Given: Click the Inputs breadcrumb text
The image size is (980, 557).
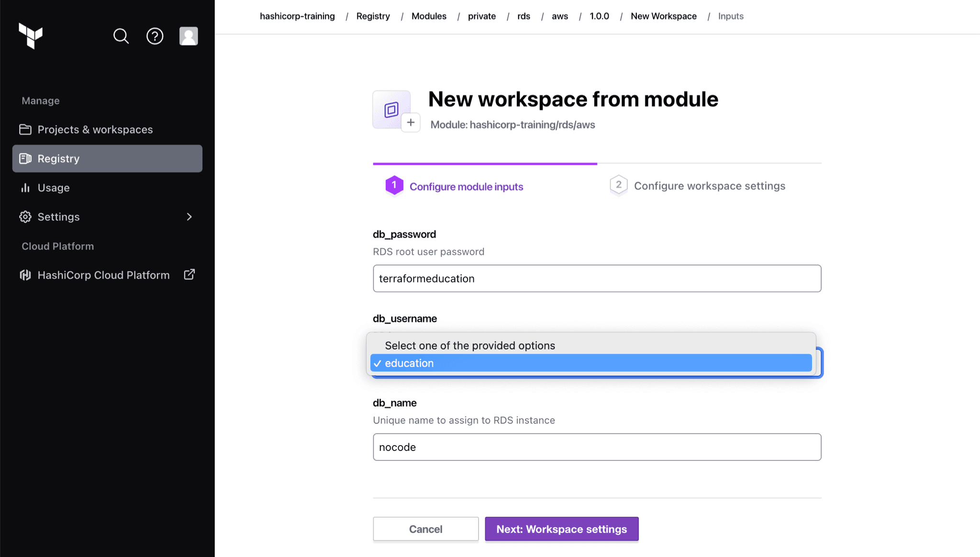Looking at the screenshot, I should click(731, 16).
